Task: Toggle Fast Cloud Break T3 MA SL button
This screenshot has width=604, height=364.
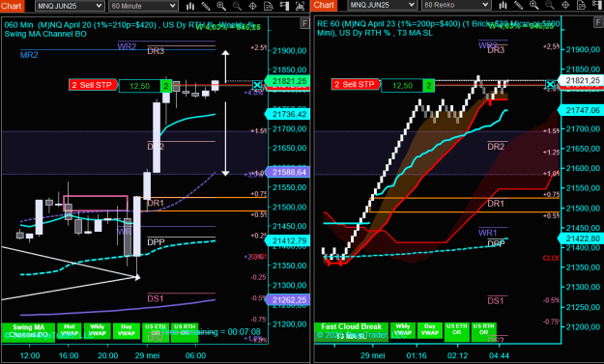Action: [351, 331]
